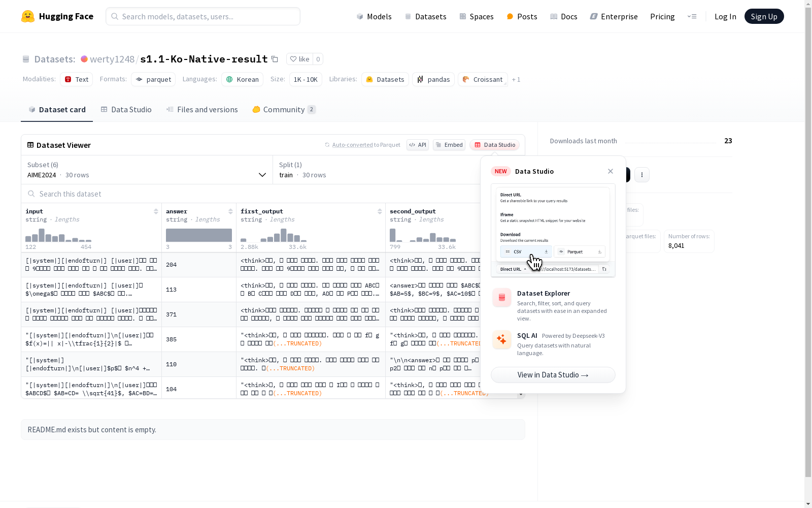The image size is (812, 508).
Task: Open Enterprise in the top navigation
Action: click(614, 16)
